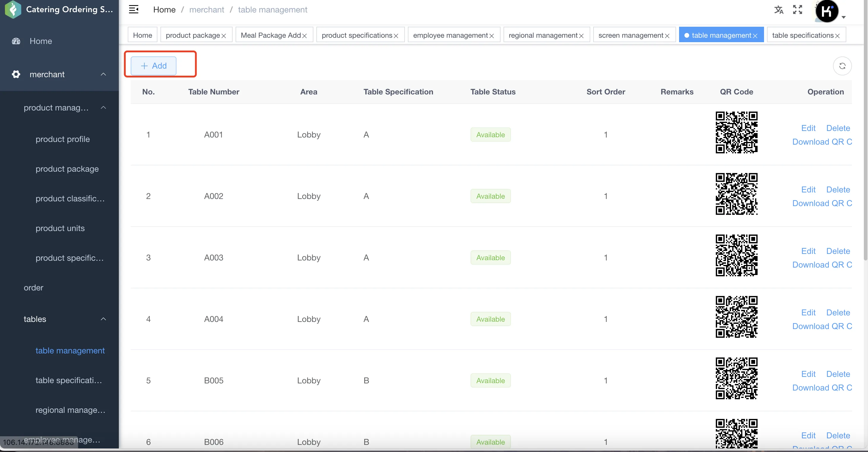Click the table number cell A003
This screenshot has height=452, width=868.
click(214, 258)
